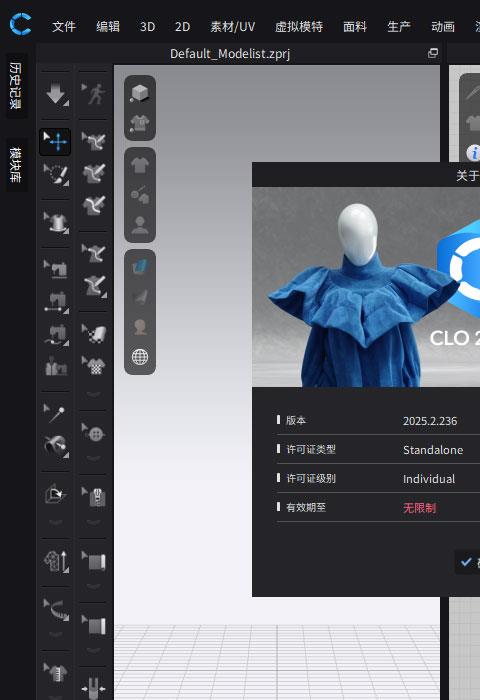Image resolution: width=480 pixels, height=700 pixels.
Task: Open the 文件 menu
Action: (x=64, y=27)
